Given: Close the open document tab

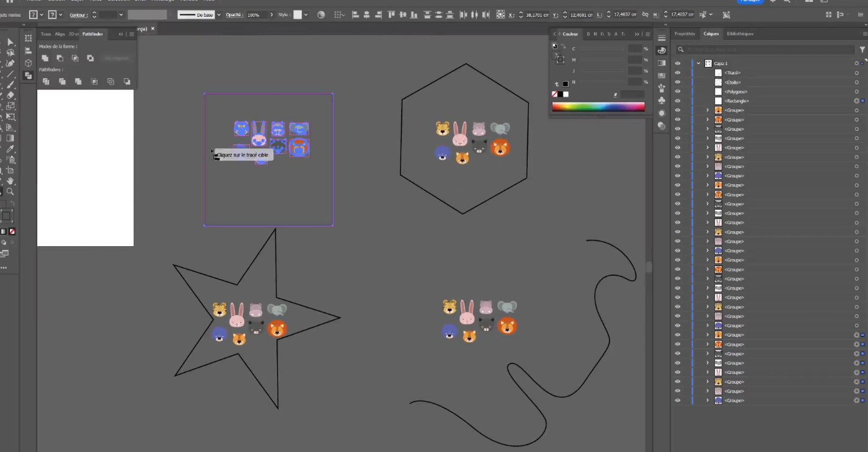Looking at the screenshot, I should click(153, 29).
